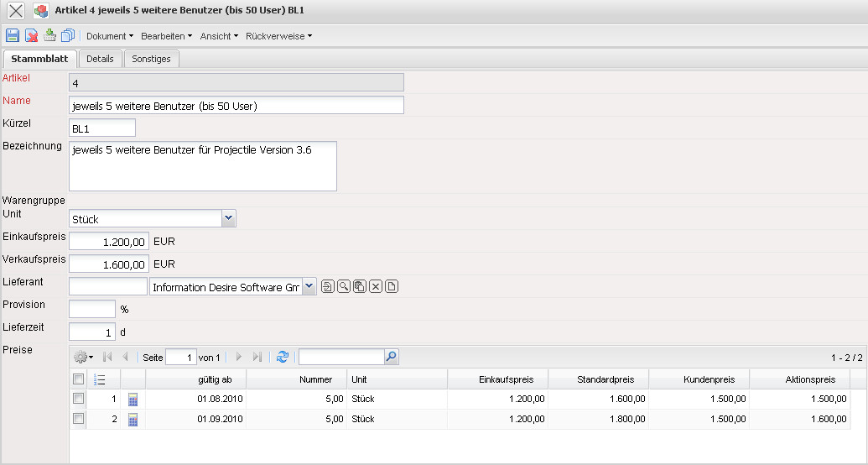Open the Bearbeiten menu

coord(166,36)
